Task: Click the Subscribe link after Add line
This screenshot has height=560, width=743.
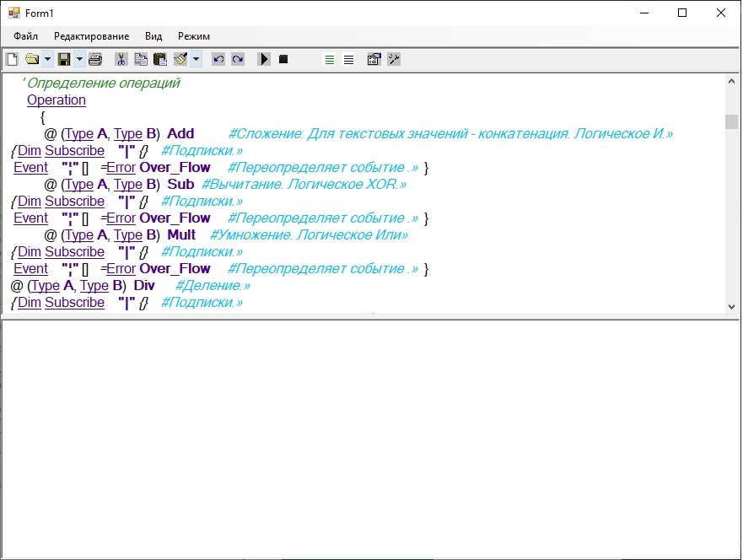Action: point(74,151)
